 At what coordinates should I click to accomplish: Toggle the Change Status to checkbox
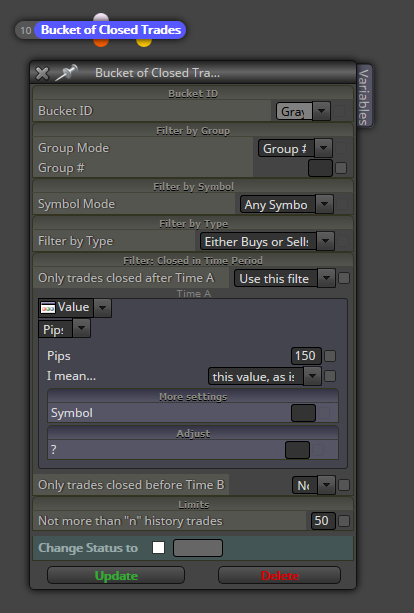click(158, 548)
